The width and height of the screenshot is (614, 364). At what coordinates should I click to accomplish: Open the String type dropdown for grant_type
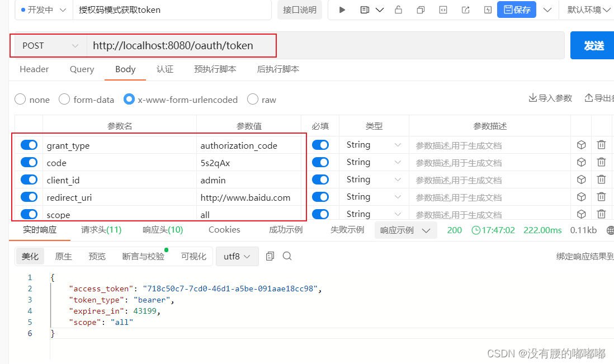374,145
